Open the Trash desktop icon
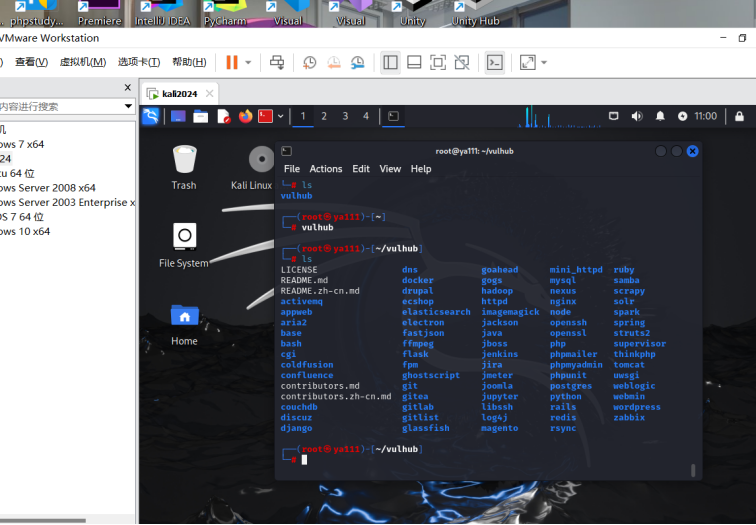Viewport: 756px width, 525px height. [x=184, y=167]
